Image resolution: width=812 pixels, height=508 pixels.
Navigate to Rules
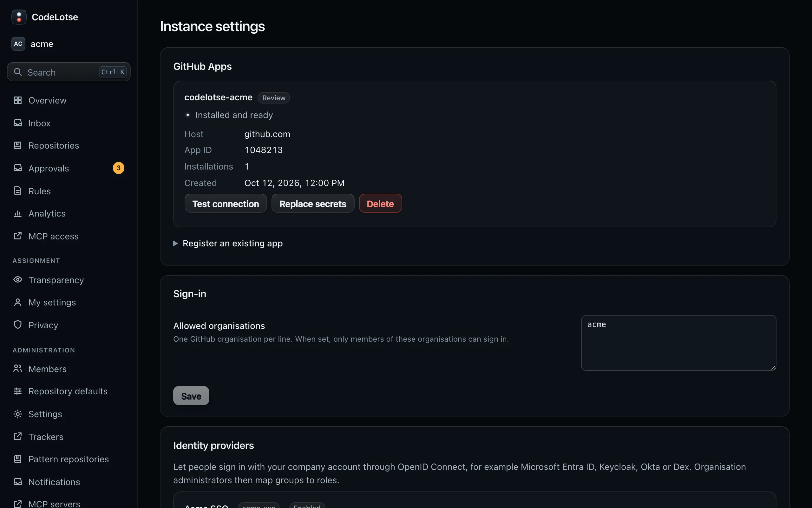click(x=69, y=191)
